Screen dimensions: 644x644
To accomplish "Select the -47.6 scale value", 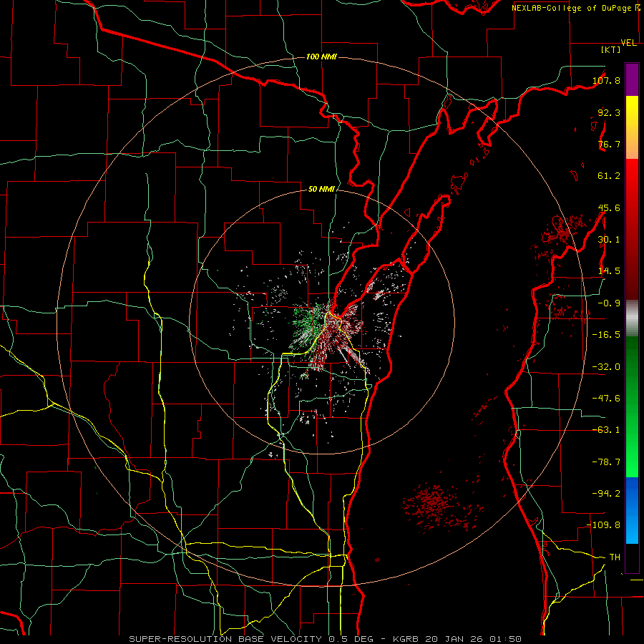I will pos(606,399).
